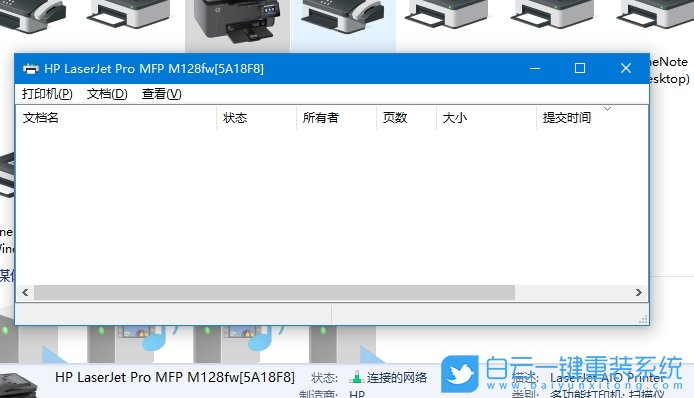Click HP LaserJet Pro MFP name in details pane
Image resolution: width=694 pixels, height=398 pixels.
[x=175, y=377]
